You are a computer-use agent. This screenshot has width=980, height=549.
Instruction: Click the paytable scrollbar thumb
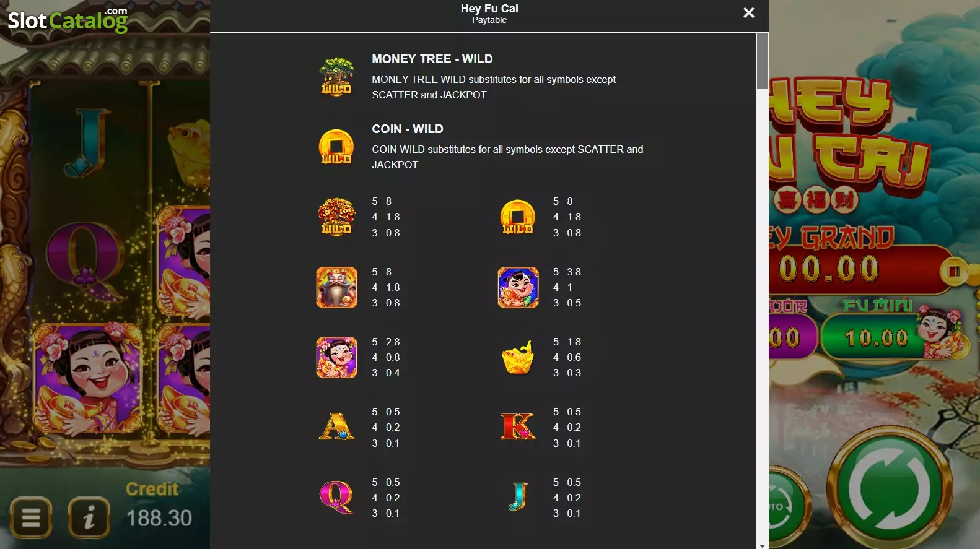(x=762, y=61)
